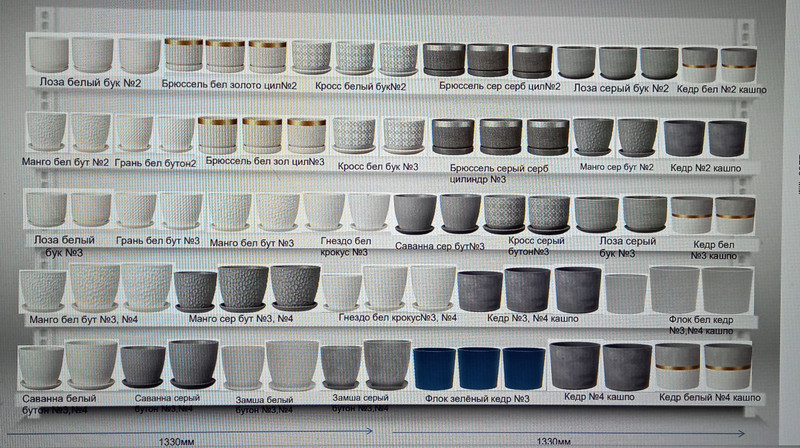Image resolution: width=800 pixels, height=448 pixels.
Task: Select the middle gold-banded Брюссель бел золото цил№2 pot
Action: point(225,55)
